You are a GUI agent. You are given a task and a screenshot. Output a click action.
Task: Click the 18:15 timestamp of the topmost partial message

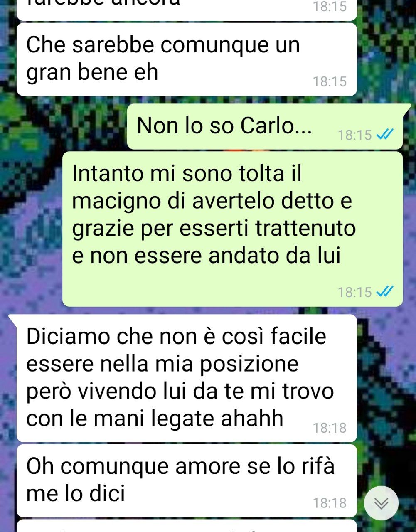point(330,6)
